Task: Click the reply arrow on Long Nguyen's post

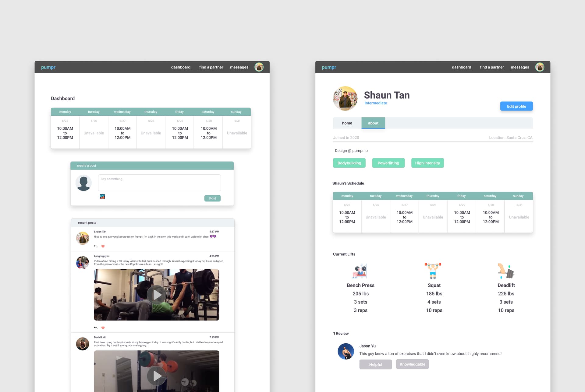Action: [95, 328]
